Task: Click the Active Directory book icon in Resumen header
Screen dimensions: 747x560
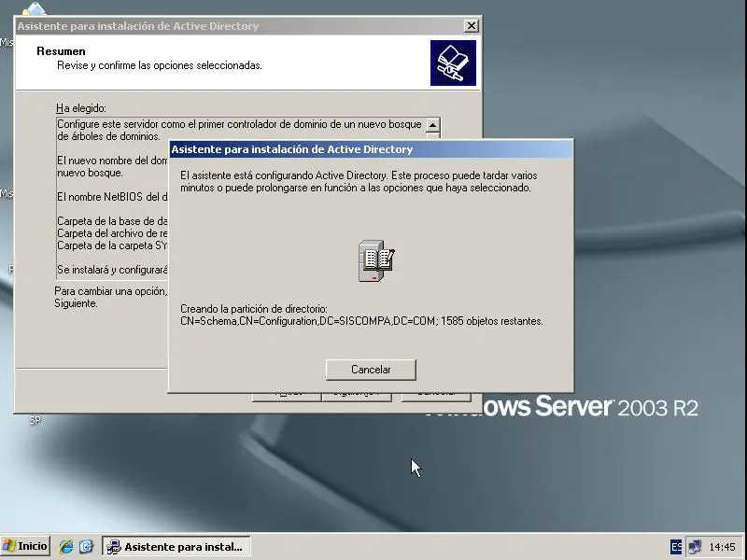Action: tap(453, 63)
